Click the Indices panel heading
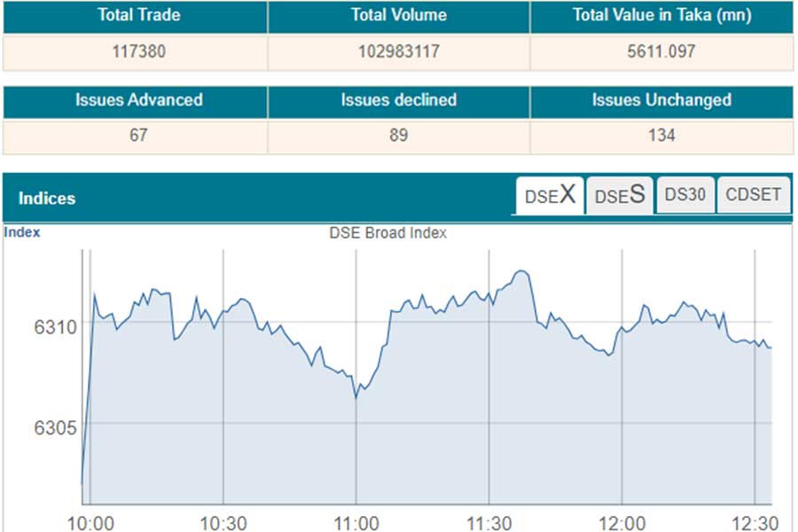Viewport: 798px width, 532px height. click(47, 199)
